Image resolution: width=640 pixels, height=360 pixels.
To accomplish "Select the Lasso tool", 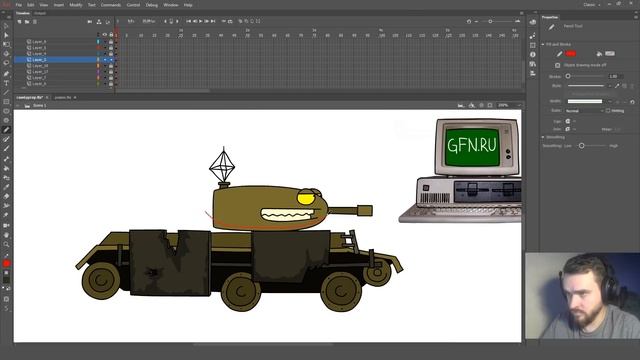I will point(6,63).
